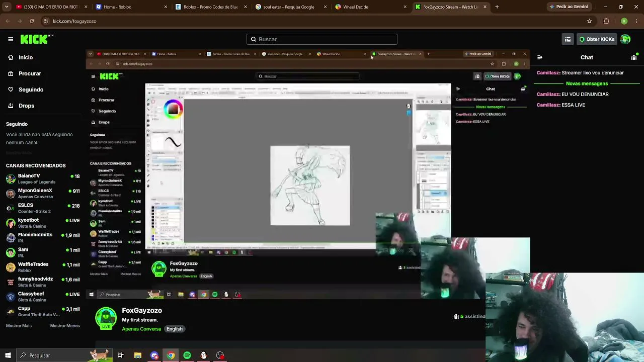Viewport: 644px width, 362px height.
Task: Open the FoxGayzozo channel name link
Action: coord(142,311)
